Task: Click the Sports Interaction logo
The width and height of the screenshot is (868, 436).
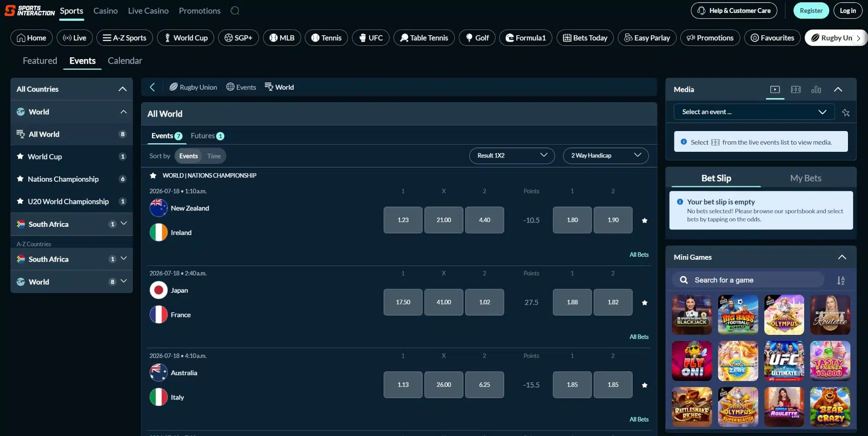Action: (x=30, y=10)
